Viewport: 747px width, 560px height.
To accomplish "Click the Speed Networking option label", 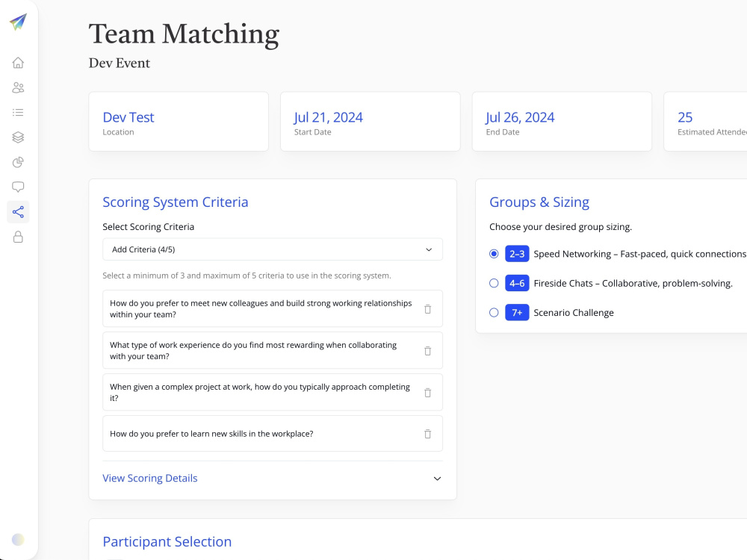I will [x=640, y=254].
